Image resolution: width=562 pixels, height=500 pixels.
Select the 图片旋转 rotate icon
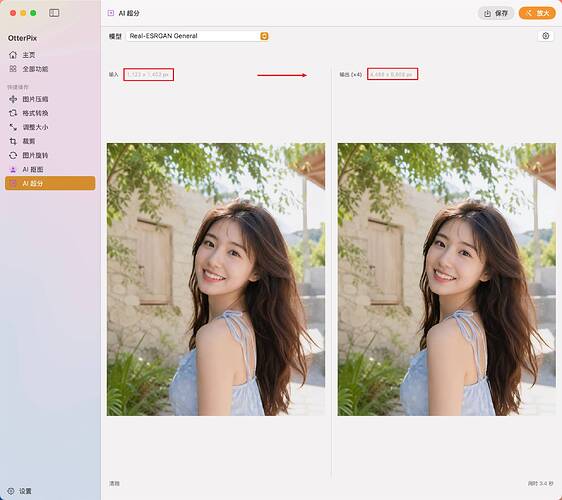click(x=13, y=155)
